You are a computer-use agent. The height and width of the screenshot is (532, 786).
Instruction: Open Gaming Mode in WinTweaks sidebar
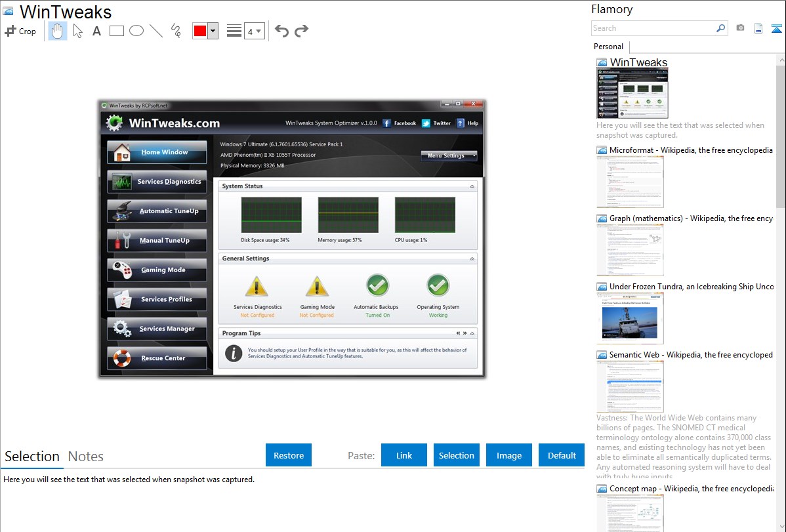coord(157,270)
